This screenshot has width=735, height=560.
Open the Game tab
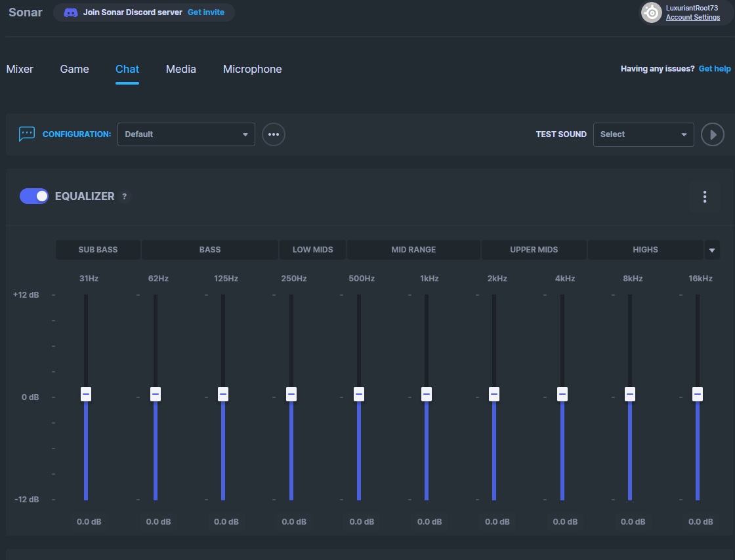[74, 69]
